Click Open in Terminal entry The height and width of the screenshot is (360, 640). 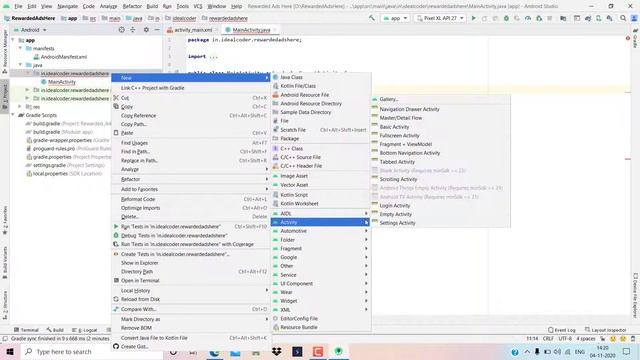click(140, 280)
